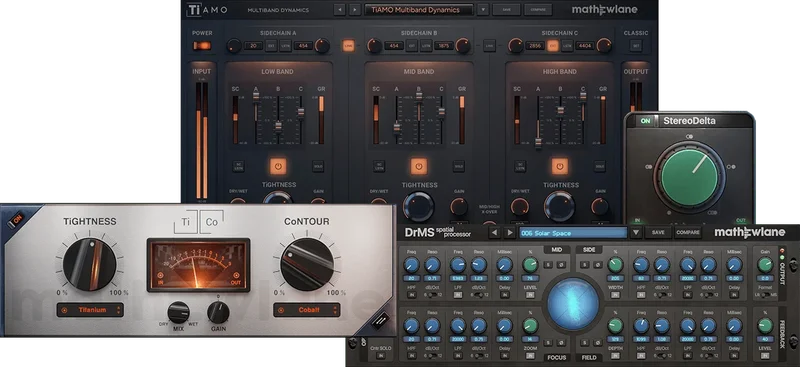
Task: Click the 006 Solar Space preset field
Action: coord(573,233)
